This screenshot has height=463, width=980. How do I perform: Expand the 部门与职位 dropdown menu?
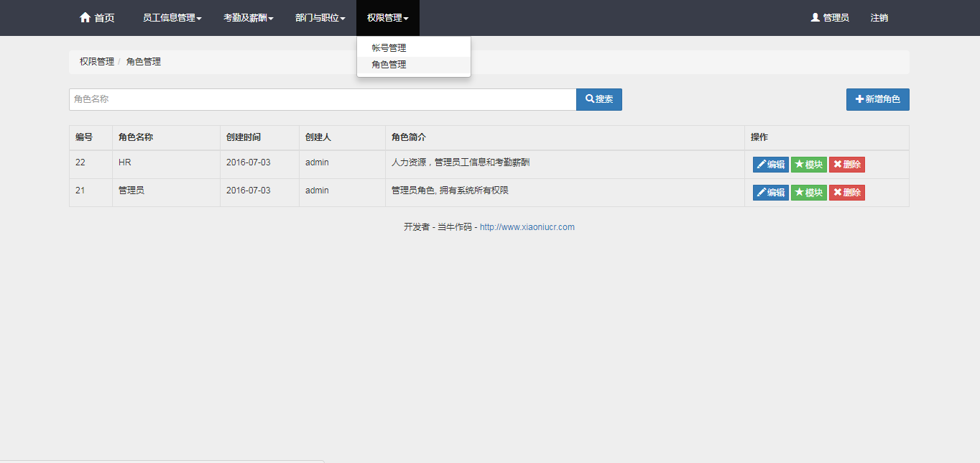(x=320, y=18)
